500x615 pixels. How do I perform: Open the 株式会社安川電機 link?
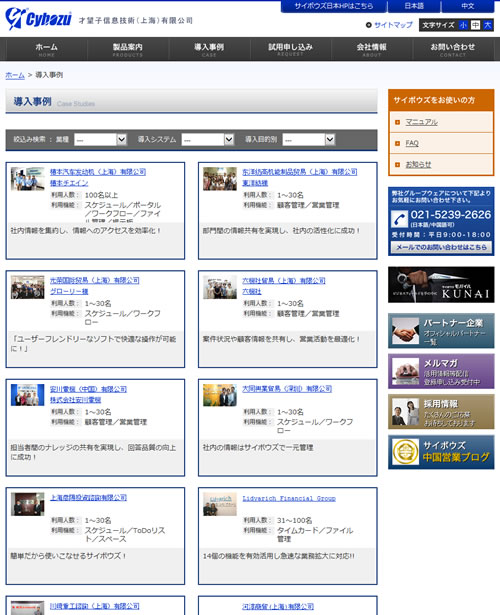(75, 400)
